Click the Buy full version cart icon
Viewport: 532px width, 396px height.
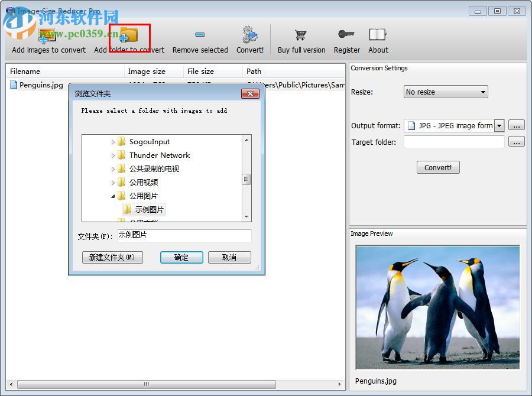(301, 34)
